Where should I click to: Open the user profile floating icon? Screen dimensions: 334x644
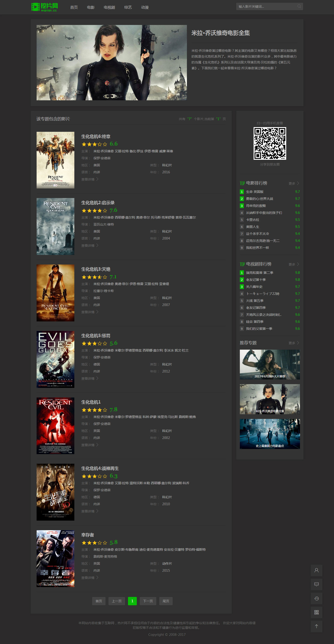tap(316, 570)
